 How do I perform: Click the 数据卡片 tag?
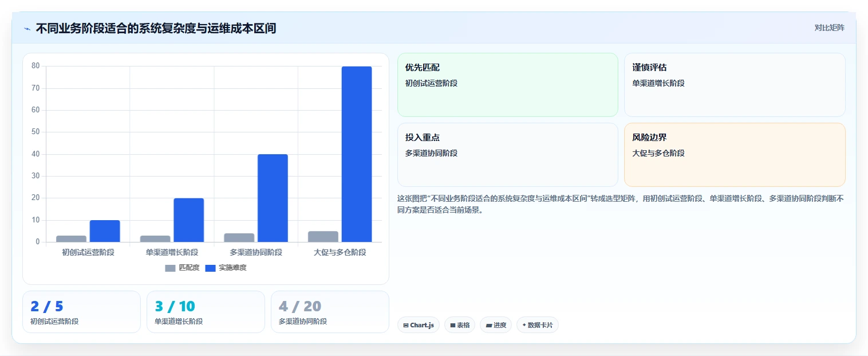(537, 325)
